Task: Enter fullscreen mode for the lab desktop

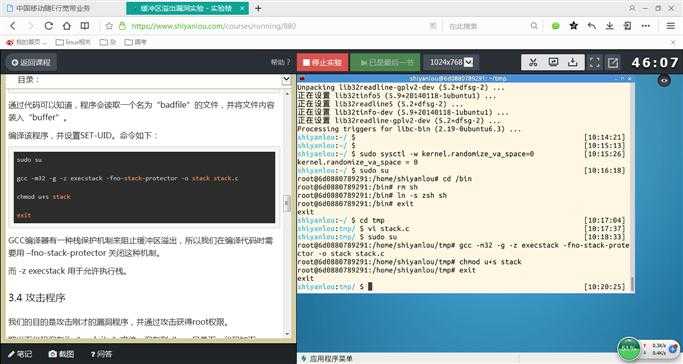Action: point(595,62)
